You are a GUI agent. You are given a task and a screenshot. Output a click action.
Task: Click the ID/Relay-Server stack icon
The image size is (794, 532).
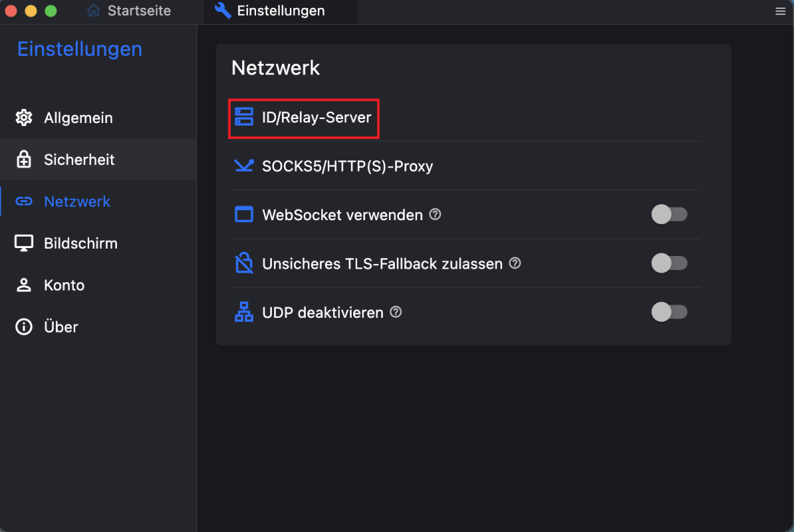243,117
